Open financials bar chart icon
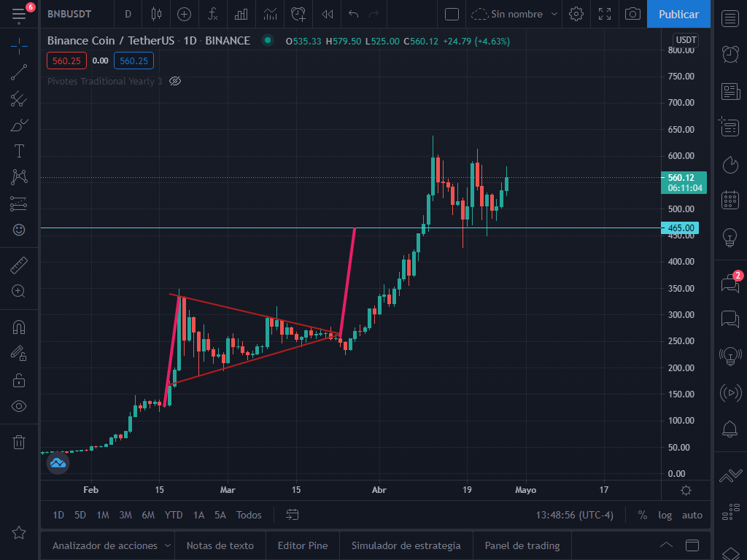 [241, 15]
